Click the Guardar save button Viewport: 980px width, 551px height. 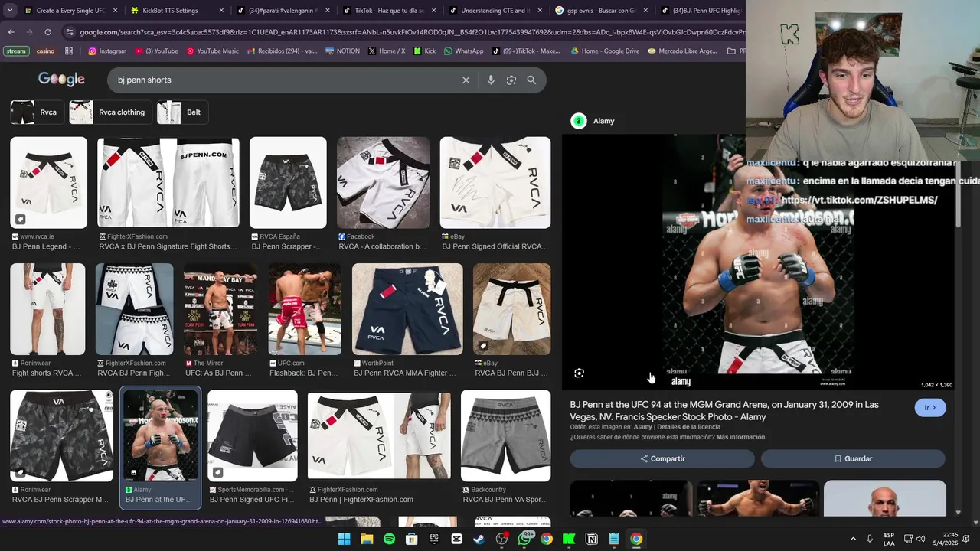(853, 458)
